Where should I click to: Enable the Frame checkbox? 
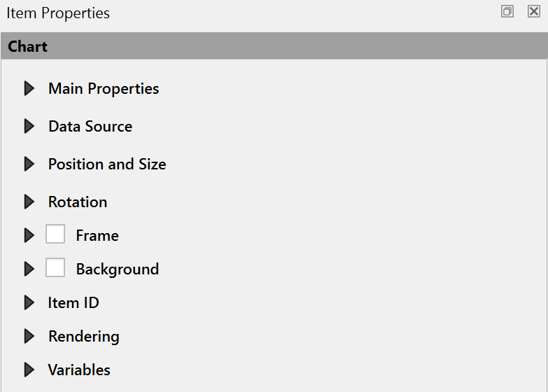[55, 234]
